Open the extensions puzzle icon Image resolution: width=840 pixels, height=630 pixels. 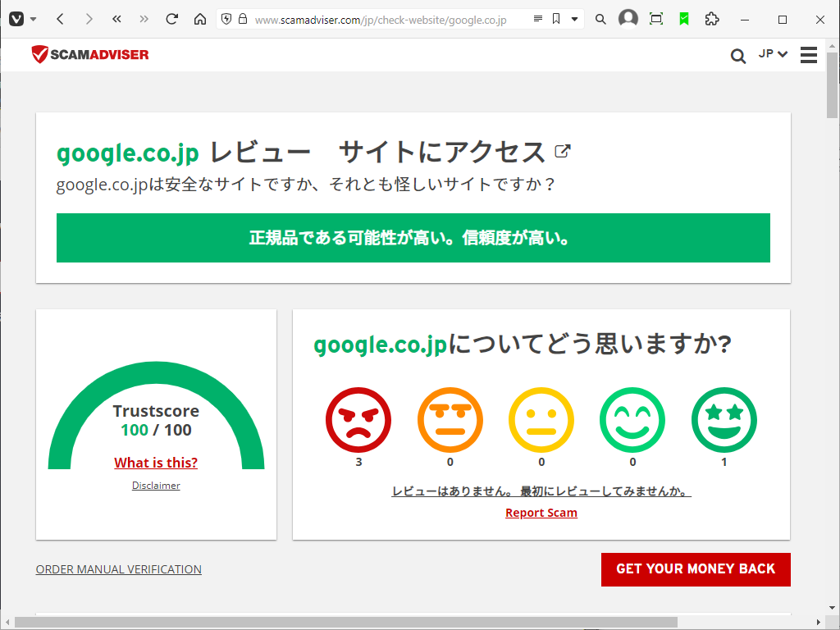[x=712, y=20]
